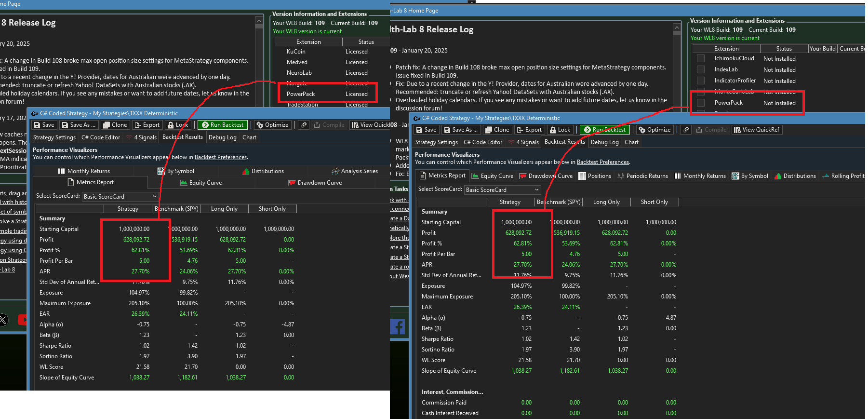Open the 4 Signals tab in the right window
Viewport: 868px width, 419px height.
523,142
